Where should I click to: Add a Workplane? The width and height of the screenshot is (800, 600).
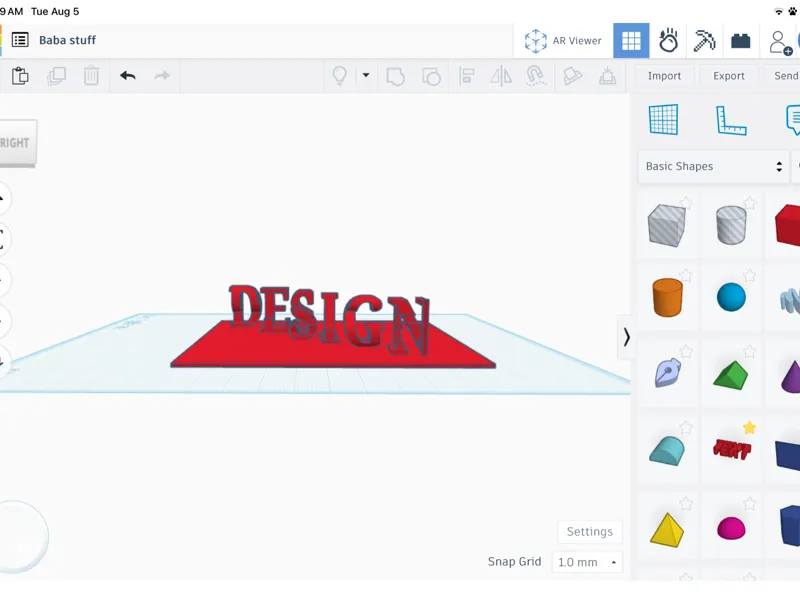click(x=663, y=119)
